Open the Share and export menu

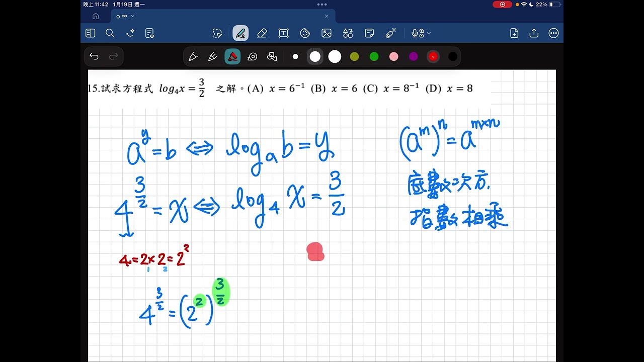click(x=534, y=33)
